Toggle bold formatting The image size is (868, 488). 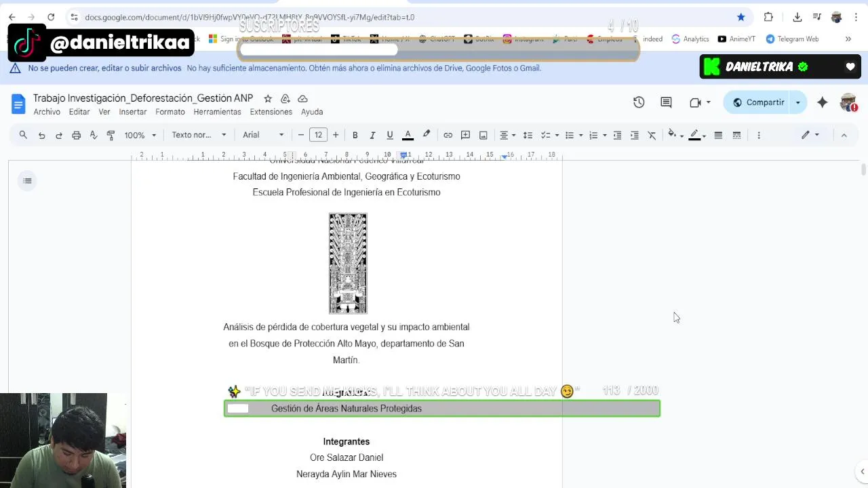355,135
